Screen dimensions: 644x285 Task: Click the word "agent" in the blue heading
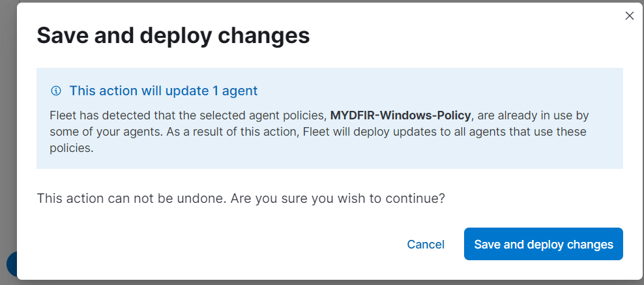[x=240, y=91]
